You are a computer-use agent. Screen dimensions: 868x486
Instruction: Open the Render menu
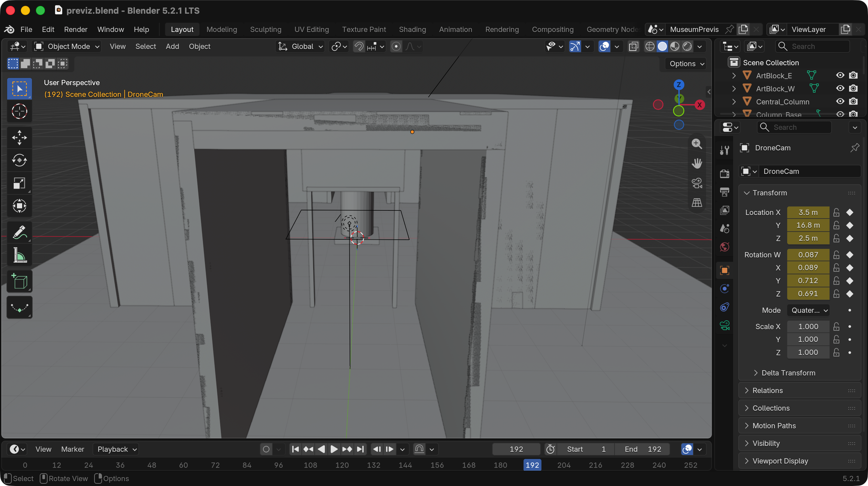pos(76,29)
